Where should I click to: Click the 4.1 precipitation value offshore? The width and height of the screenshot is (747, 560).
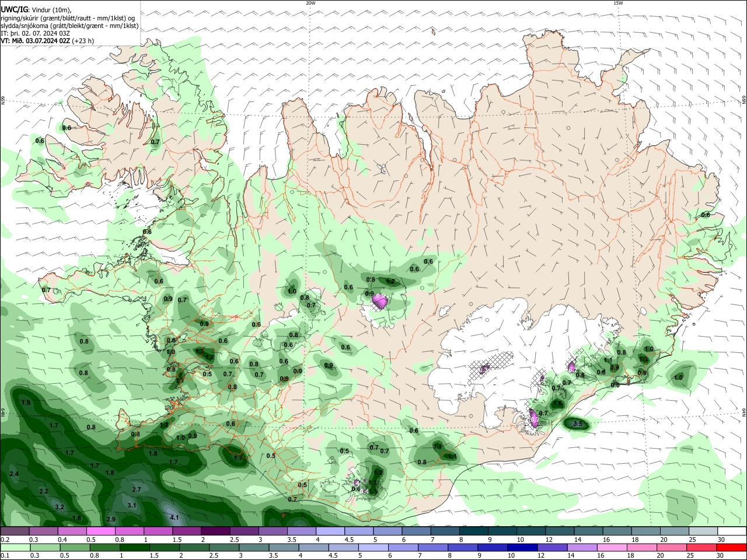(174, 517)
